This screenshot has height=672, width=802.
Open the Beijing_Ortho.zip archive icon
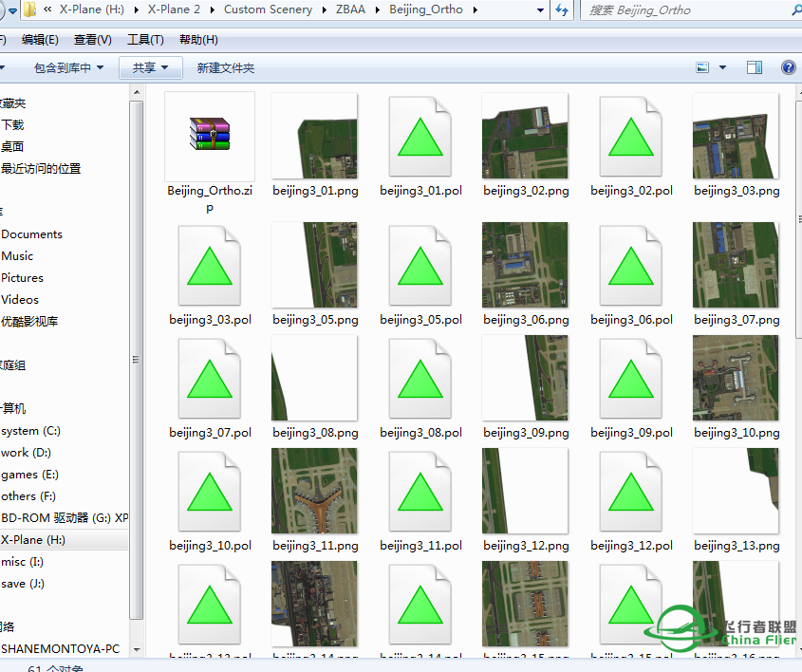tap(210, 134)
